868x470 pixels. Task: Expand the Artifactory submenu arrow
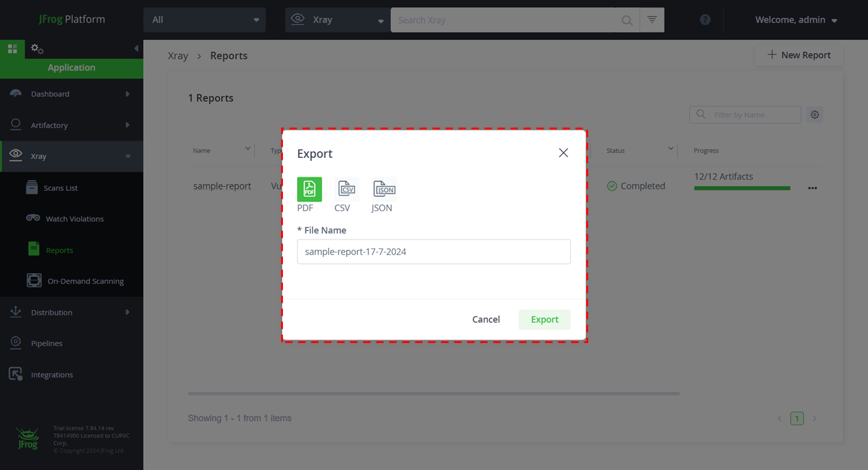(x=128, y=125)
